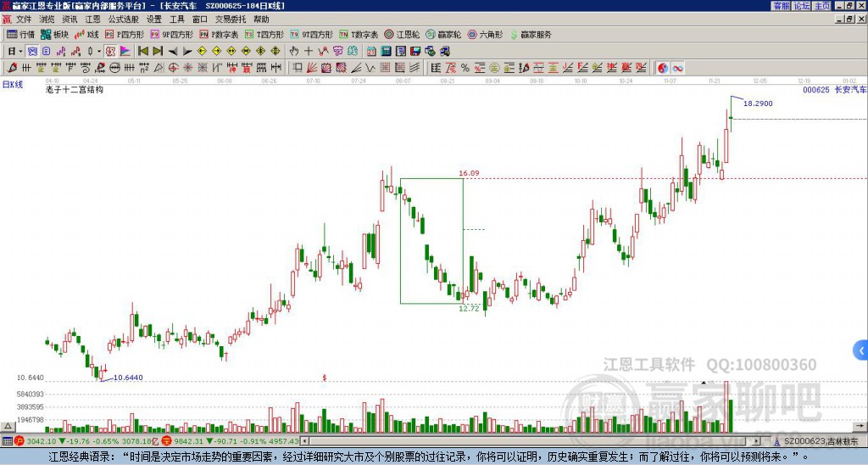Click the 老子十二宫结构 label
This screenshot has width=868, height=465.
[75, 89]
